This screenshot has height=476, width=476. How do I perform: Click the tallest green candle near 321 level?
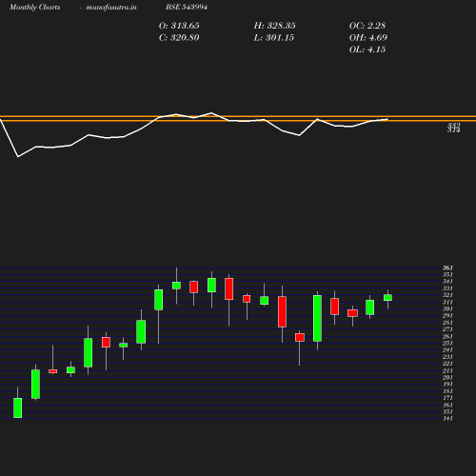[317, 318]
